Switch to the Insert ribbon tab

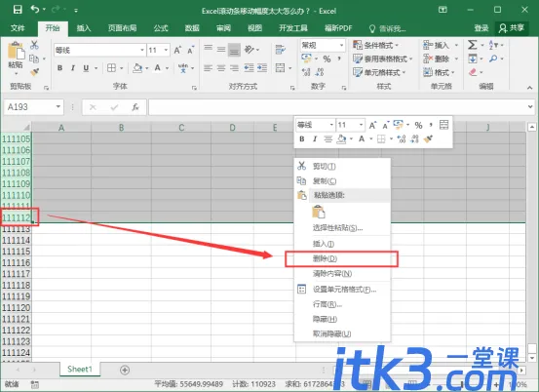pyautogui.click(x=84, y=28)
